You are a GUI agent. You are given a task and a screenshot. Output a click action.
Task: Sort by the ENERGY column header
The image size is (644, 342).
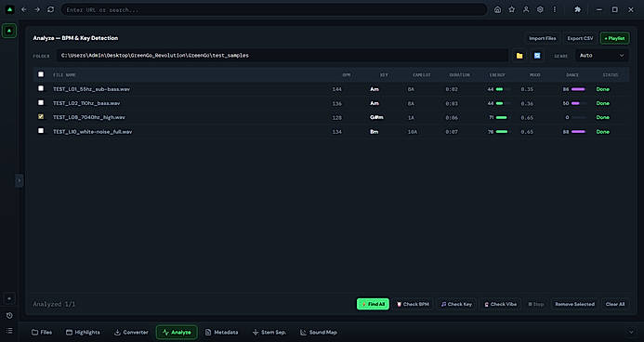point(497,74)
